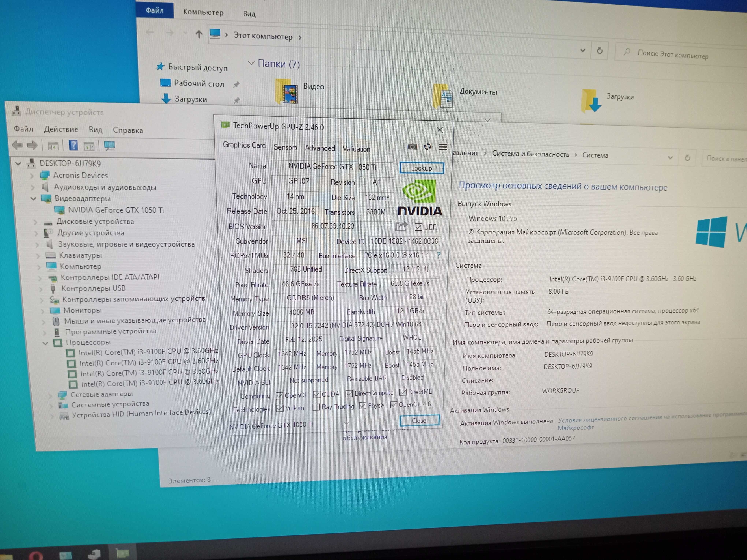
Task: Toggle the UEFI checkbox
Action: (x=418, y=227)
